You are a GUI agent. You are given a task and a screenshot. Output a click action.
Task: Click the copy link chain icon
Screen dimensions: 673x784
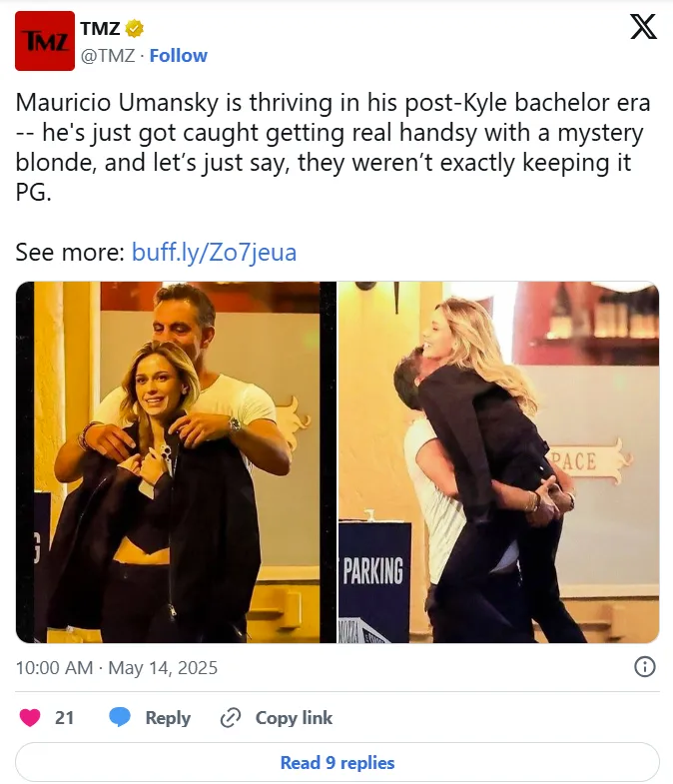click(x=231, y=718)
